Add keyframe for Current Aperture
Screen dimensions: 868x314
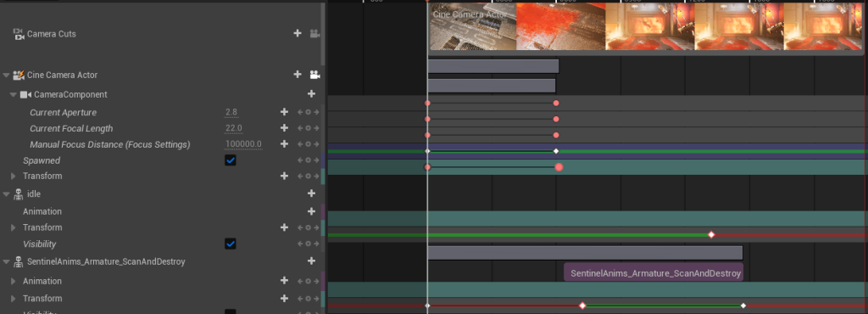(284, 112)
